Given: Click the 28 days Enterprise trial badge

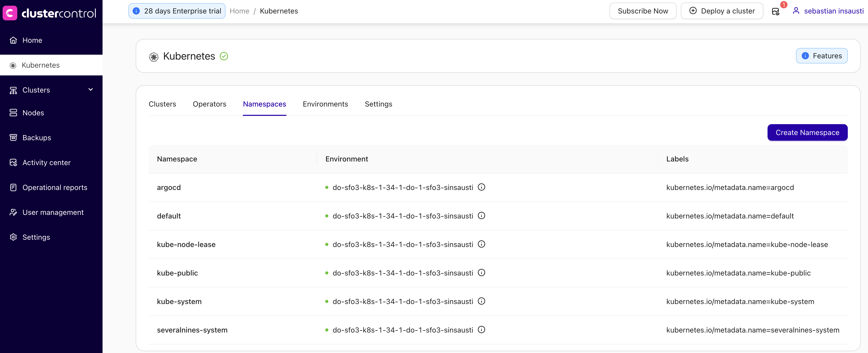Looking at the screenshot, I should (177, 11).
